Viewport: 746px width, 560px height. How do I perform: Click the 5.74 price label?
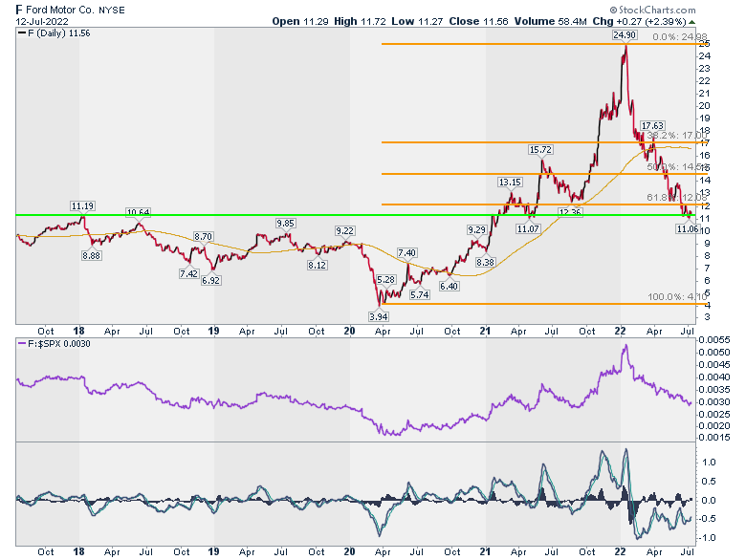[420, 294]
